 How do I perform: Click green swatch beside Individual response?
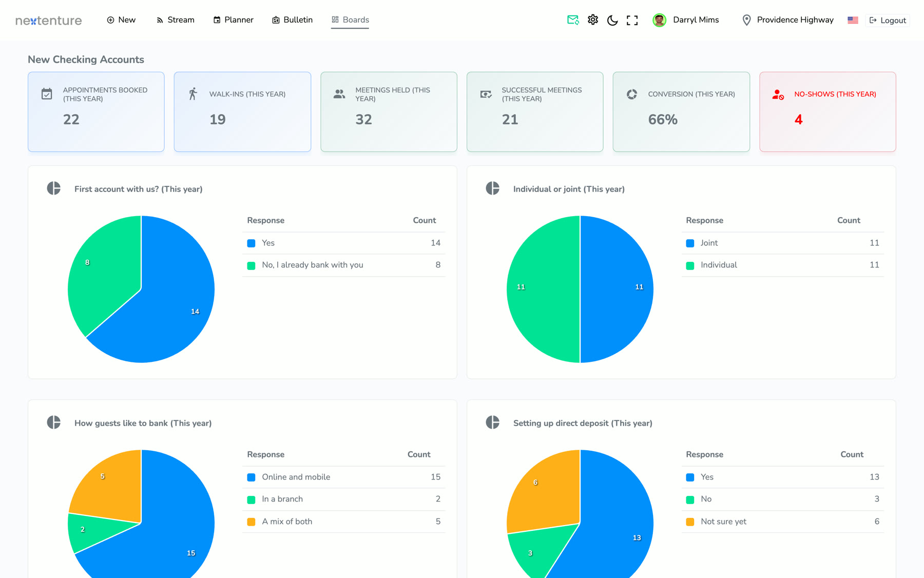click(690, 265)
